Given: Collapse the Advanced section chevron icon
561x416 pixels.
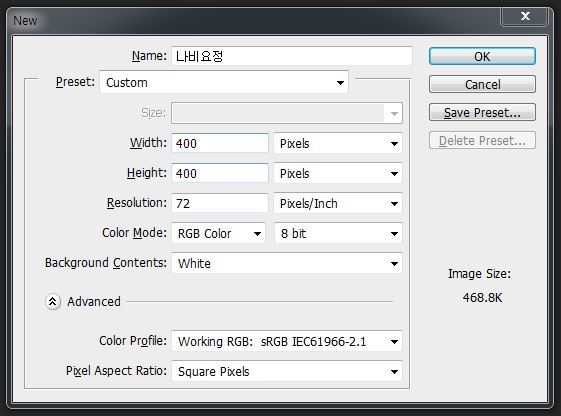Looking at the screenshot, I should (x=53, y=302).
